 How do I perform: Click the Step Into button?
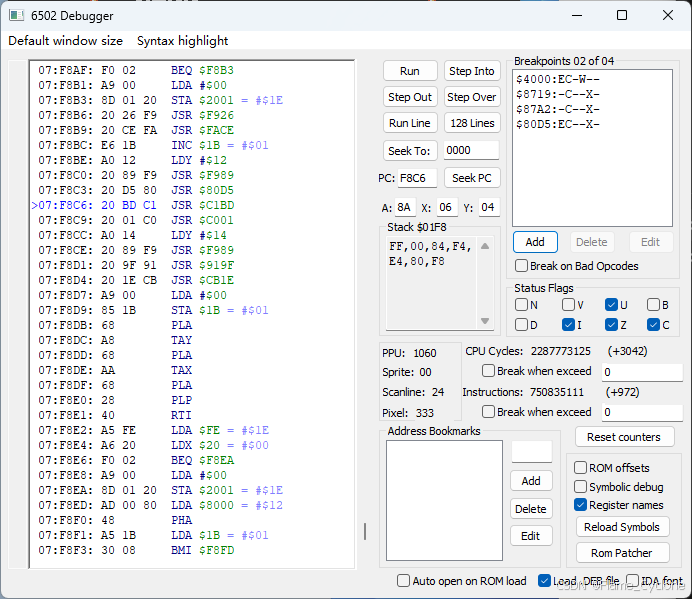(471, 71)
